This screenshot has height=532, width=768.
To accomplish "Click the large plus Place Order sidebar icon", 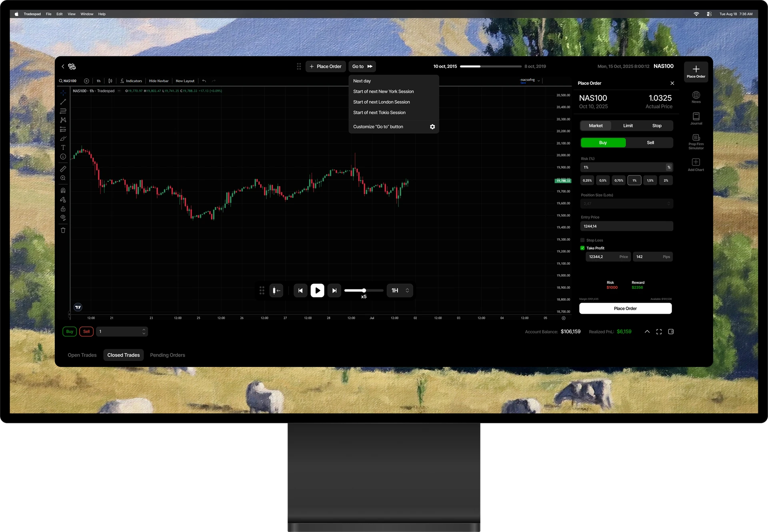I will [x=696, y=72].
